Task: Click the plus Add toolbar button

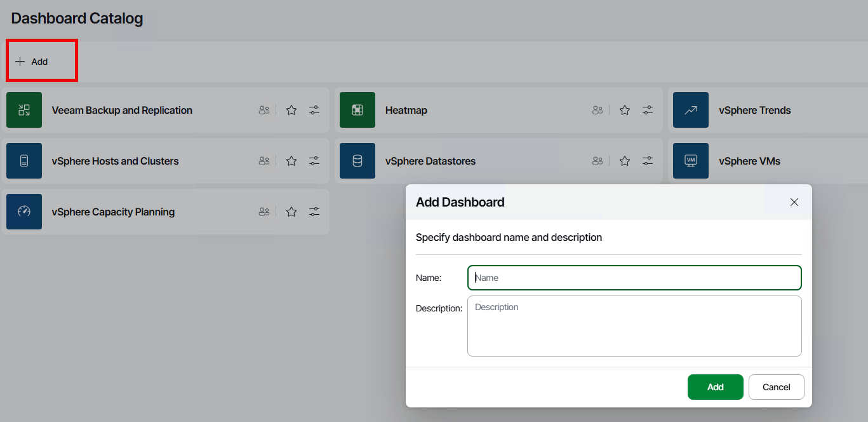Action: pyautogui.click(x=32, y=62)
